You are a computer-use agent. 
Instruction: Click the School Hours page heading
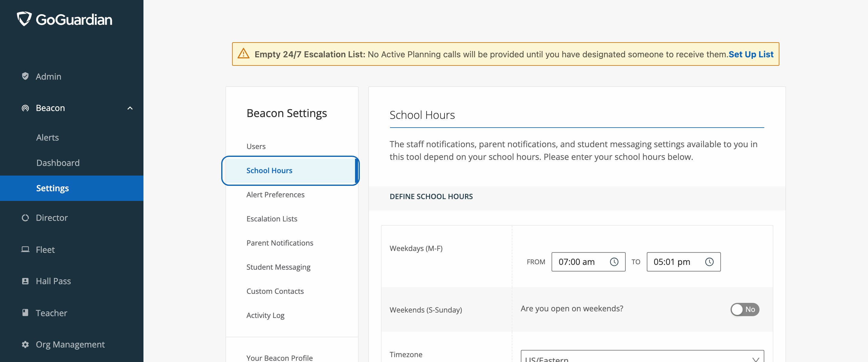click(422, 115)
